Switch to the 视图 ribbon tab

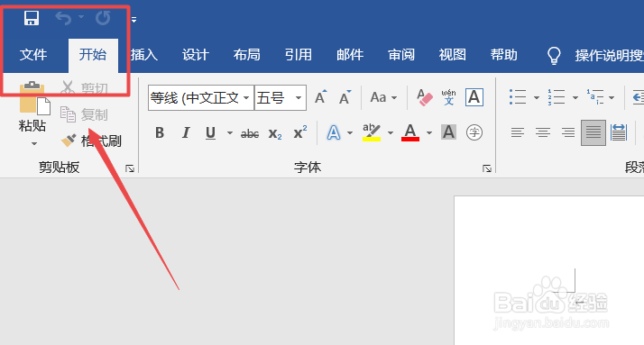[453, 55]
